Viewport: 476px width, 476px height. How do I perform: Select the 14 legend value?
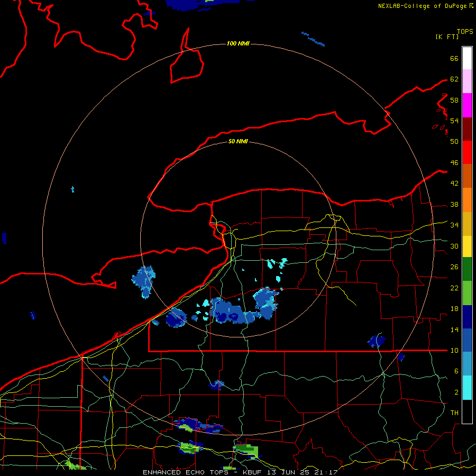[x=454, y=329]
